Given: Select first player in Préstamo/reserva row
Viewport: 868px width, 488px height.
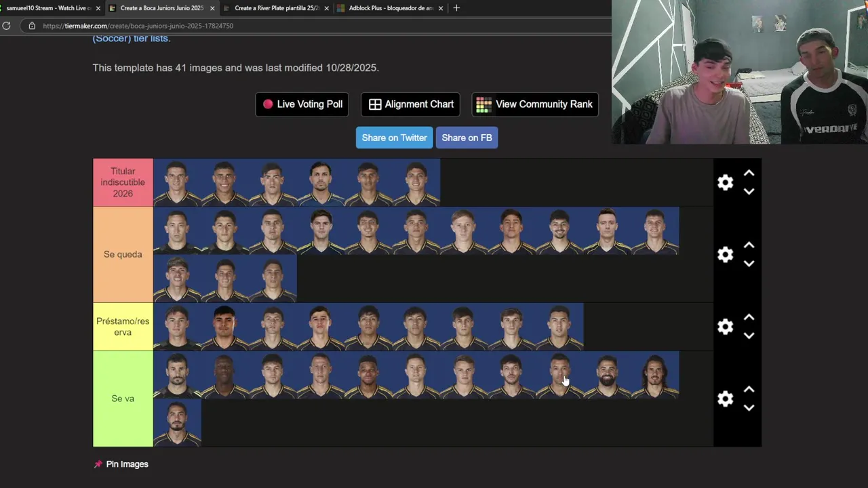Looking at the screenshot, I should (x=177, y=327).
